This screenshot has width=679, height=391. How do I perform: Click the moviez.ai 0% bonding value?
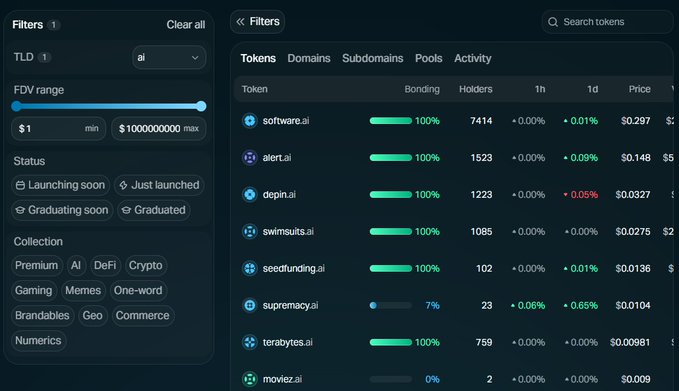[x=432, y=379]
